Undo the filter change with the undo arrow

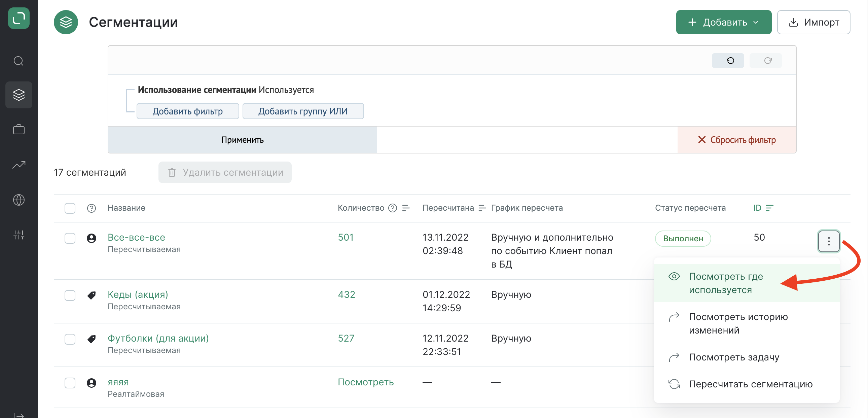coord(728,61)
